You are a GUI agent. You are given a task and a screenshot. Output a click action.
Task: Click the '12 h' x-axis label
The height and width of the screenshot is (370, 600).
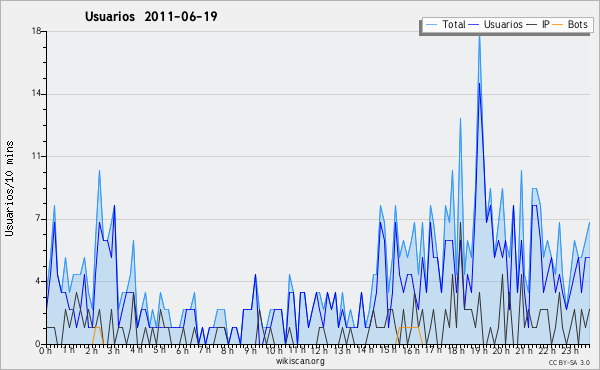pyautogui.click(x=319, y=351)
